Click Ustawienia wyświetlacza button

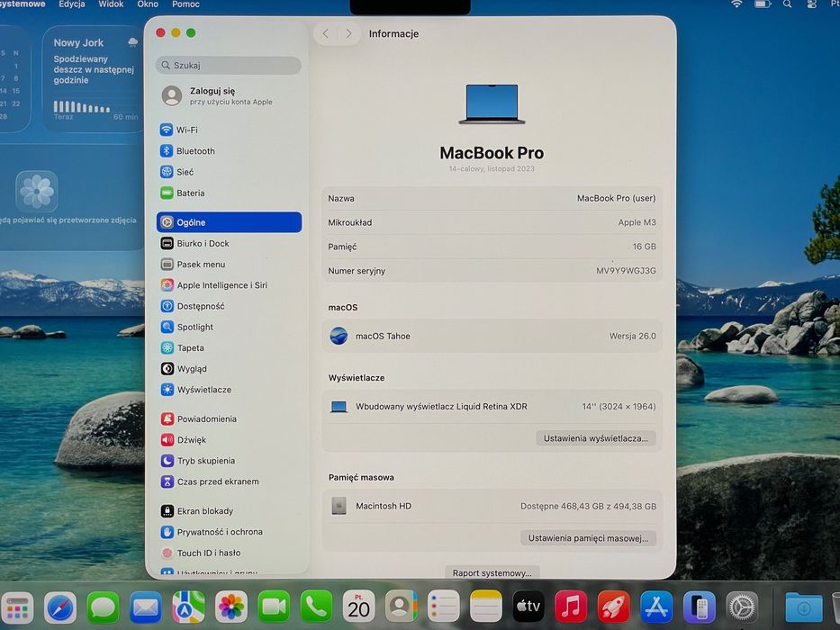coord(596,438)
